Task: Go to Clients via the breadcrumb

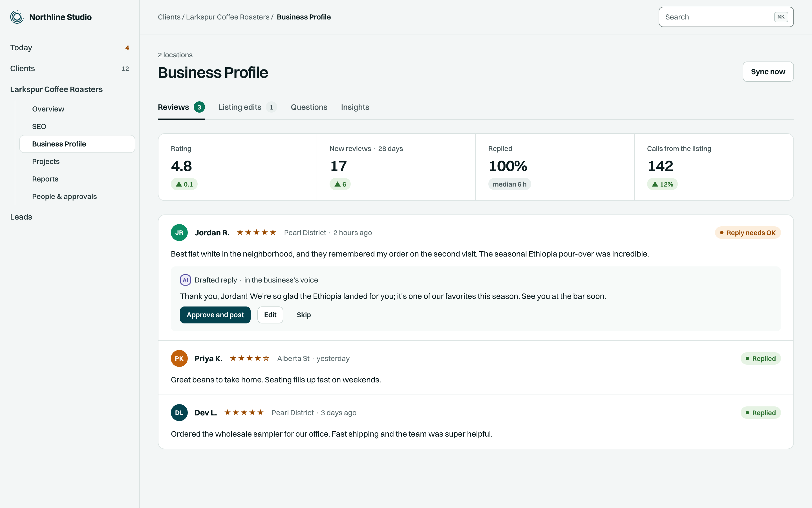Action: click(x=169, y=17)
